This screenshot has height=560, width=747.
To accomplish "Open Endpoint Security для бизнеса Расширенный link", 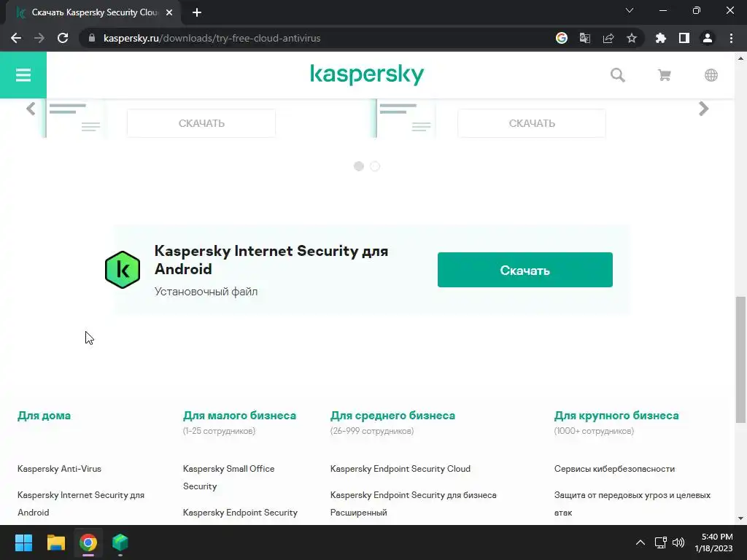I will coord(413,504).
